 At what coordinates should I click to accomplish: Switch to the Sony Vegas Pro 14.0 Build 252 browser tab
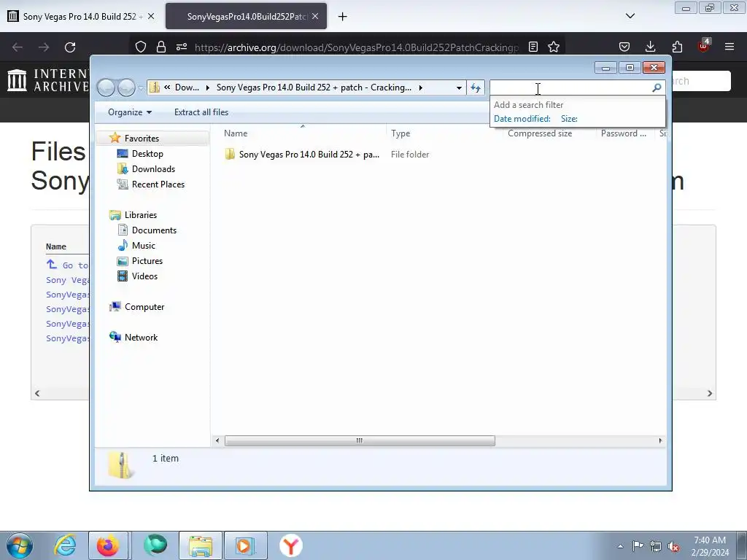(x=82, y=16)
